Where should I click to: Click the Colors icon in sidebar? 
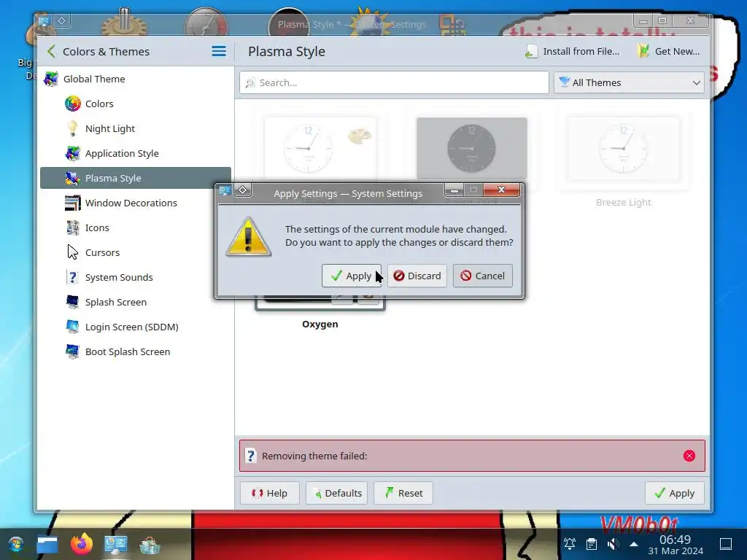[x=73, y=104]
